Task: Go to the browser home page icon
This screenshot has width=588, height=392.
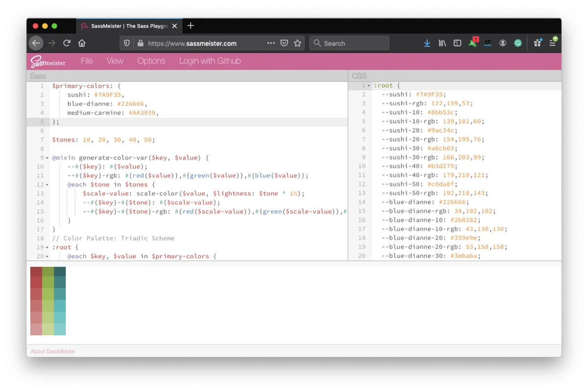Action: click(82, 43)
